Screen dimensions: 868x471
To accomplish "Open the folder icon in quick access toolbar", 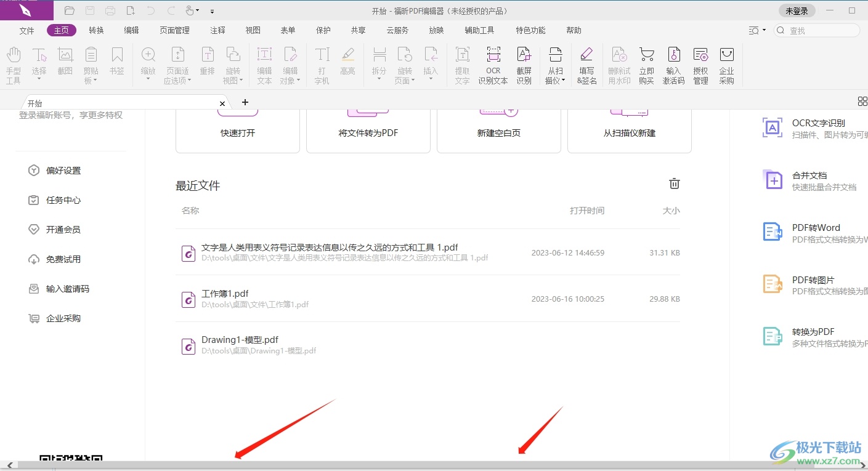I will click(70, 10).
